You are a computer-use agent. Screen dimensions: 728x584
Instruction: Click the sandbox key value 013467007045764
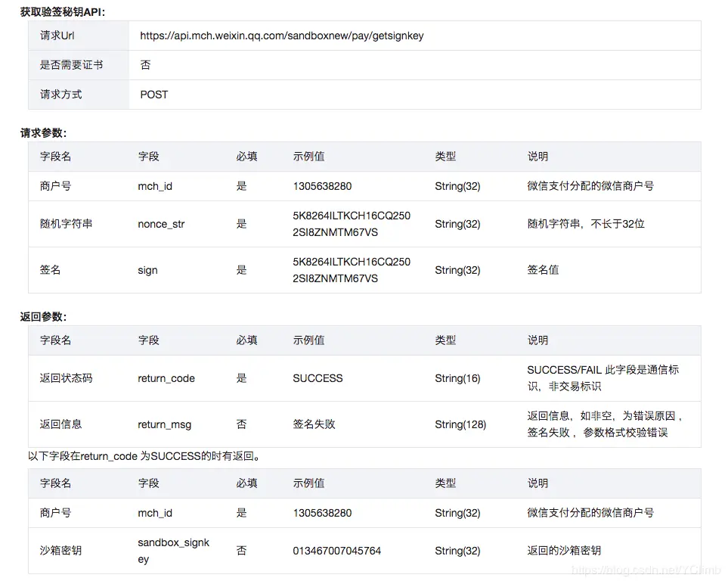pos(339,551)
